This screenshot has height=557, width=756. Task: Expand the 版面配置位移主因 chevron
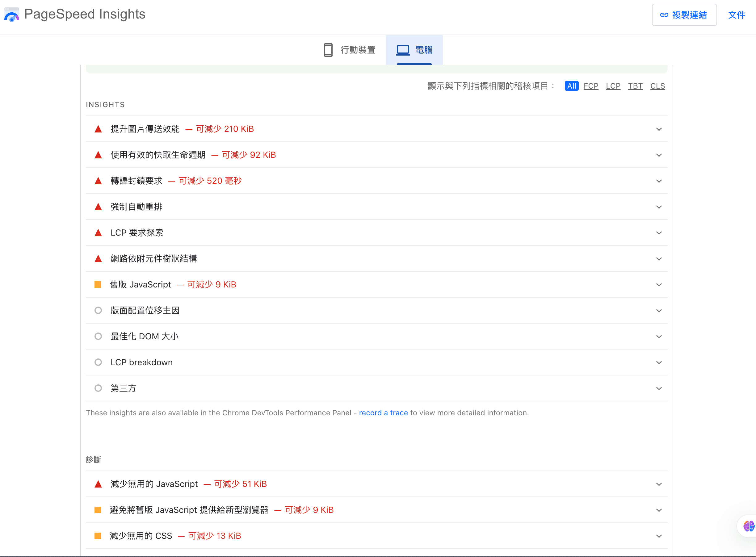click(x=659, y=311)
